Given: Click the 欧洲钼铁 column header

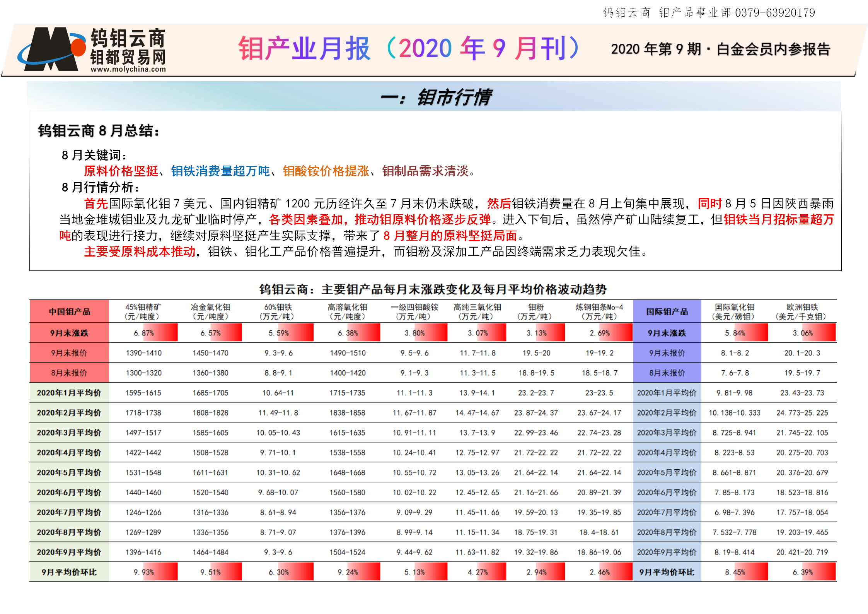Looking at the screenshot, I should tap(802, 312).
